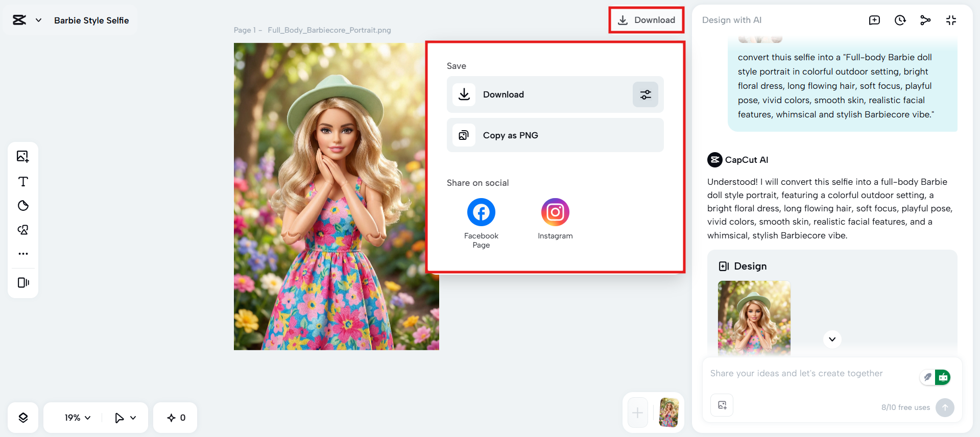Open the generated Design thumbnail
980x437 pixels.
click(x=754, y=318)
